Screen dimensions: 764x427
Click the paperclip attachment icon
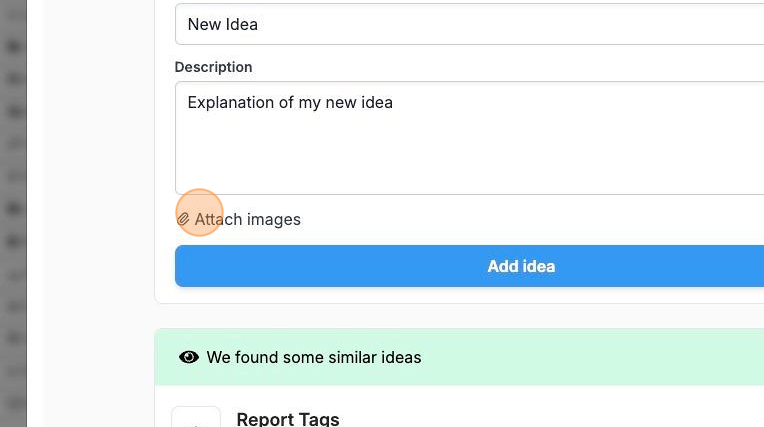[x=183, y=219]
